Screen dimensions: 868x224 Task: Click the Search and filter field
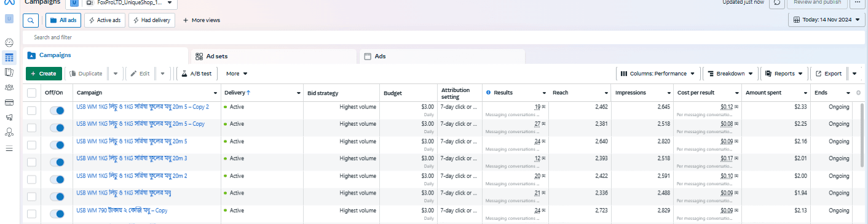(444, 37)
